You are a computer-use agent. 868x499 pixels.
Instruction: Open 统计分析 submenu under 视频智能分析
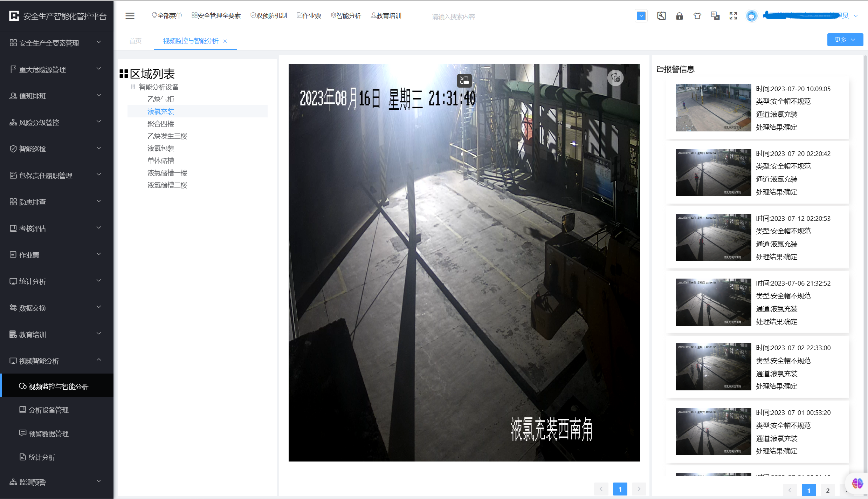point(57,457)
